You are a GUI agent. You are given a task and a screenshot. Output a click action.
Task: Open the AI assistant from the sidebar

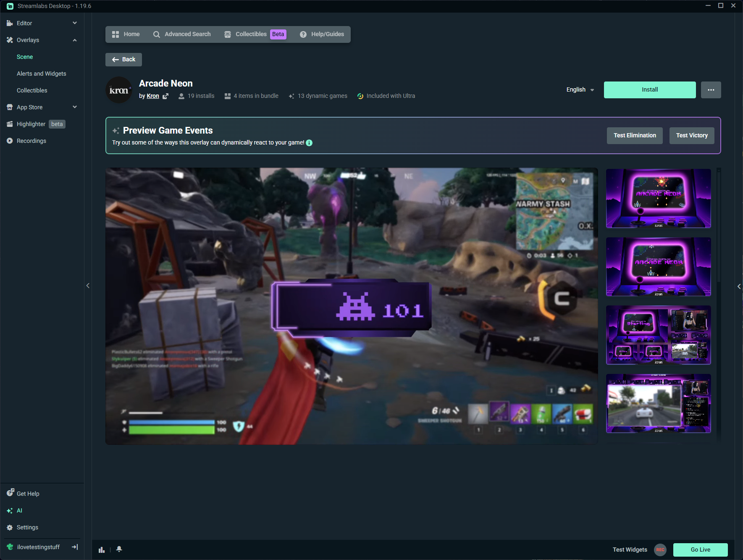point(20,510)
